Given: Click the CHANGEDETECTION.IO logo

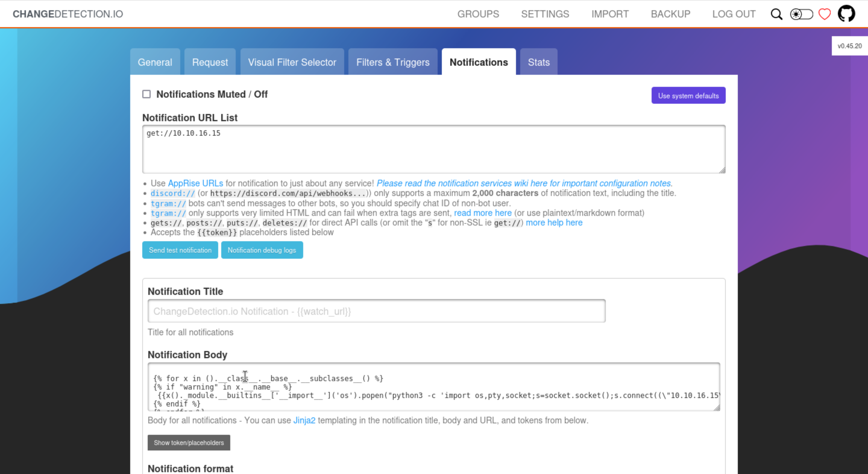Looking at the screenshot, I should [x=68, y=14].
